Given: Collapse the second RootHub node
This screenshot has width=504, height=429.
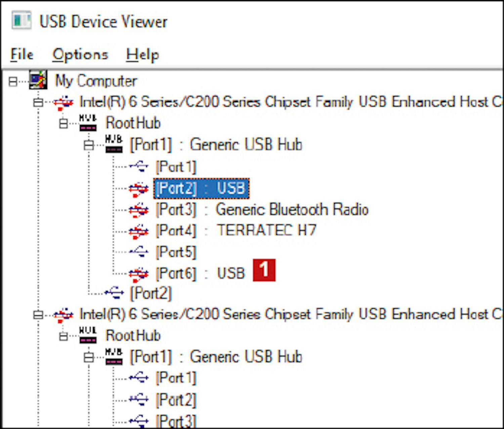Looking at the screenshot, I should (63, 336).
